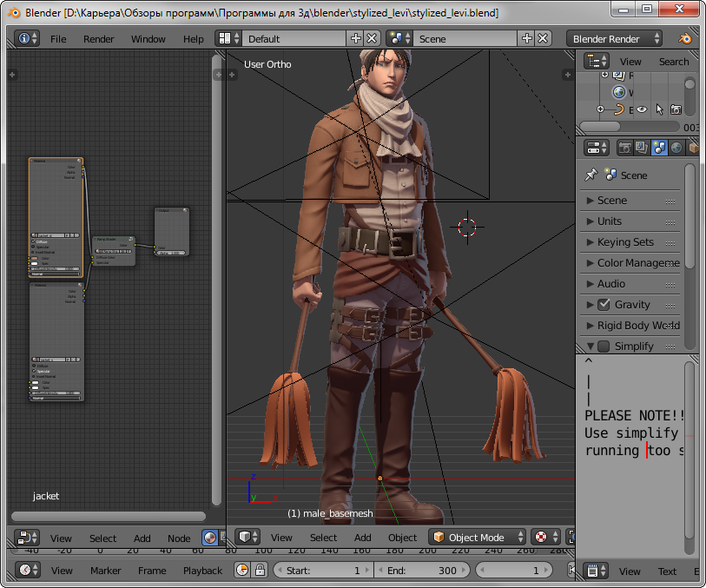706x588 pixels.
Task: Expand the Keying Sets panel
Action: pos(630,241)
